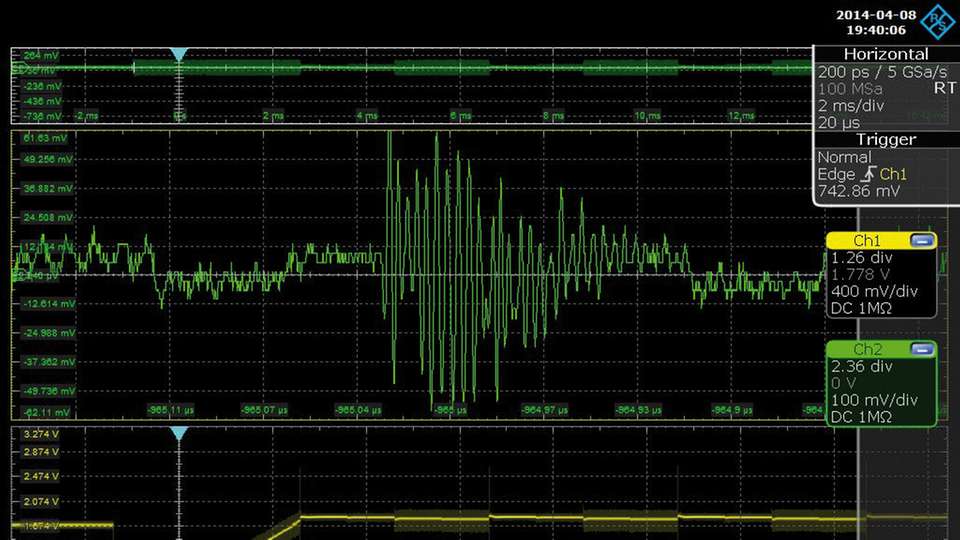Click the -964.93 µs time axis label
The height and width of the screenshot is (540, 960).
638,410
